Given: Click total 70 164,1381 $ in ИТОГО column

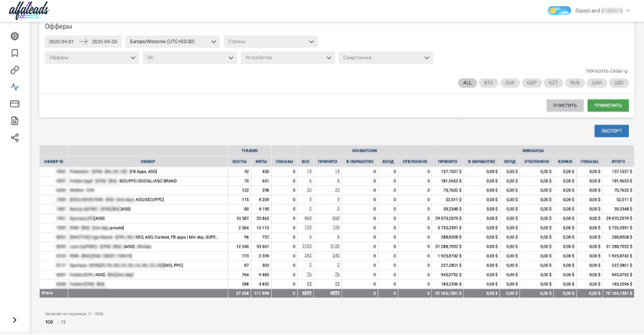Looking at the screenshot, I should pos(619,293).
